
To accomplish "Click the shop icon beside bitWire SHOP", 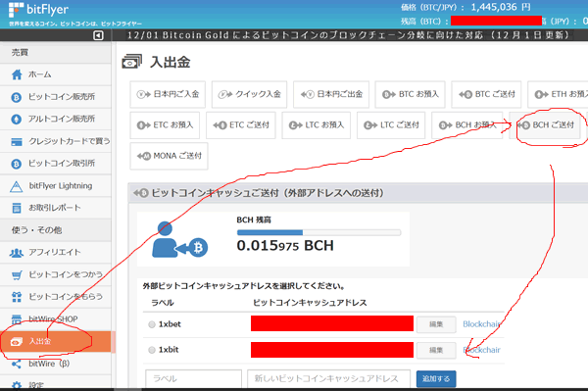I will point(17,319).
